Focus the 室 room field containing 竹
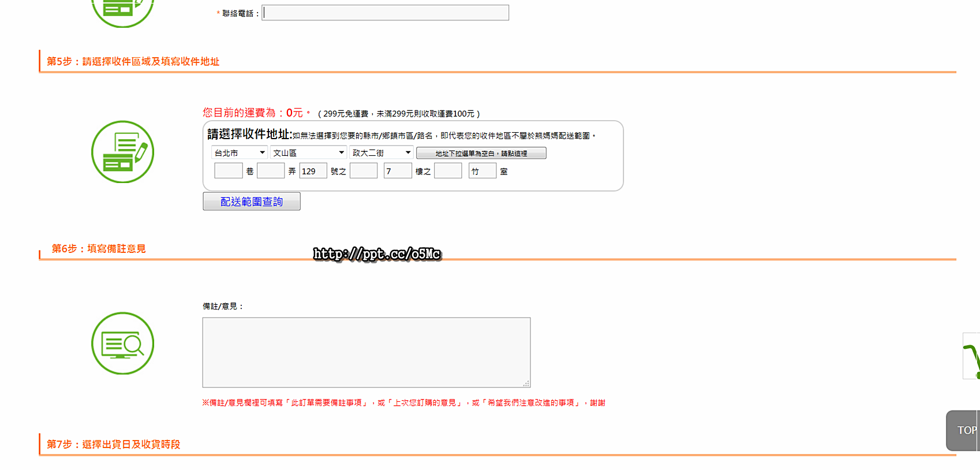980x470 pixels. [x=482, y=171]
